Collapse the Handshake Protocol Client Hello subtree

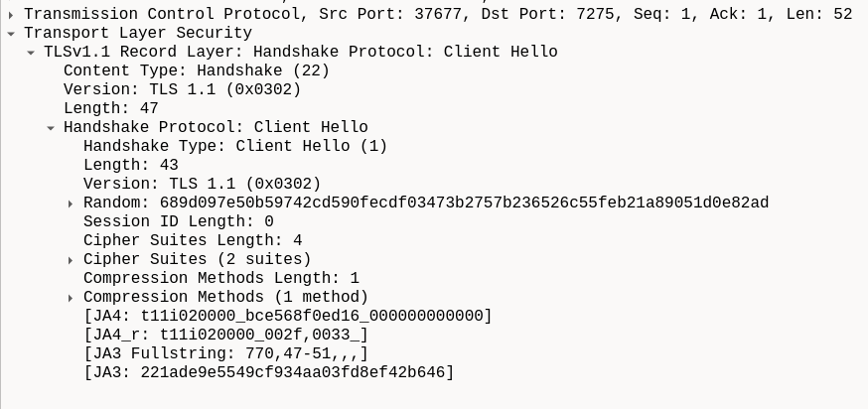tap(51, 128)
